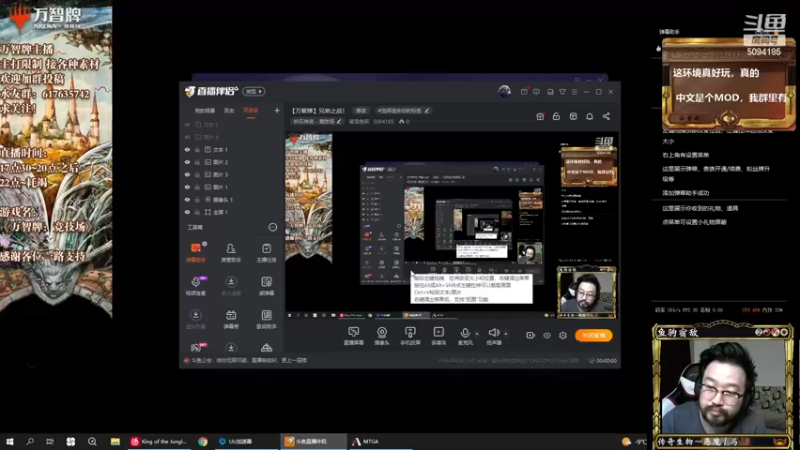This screenshot has height=450, width=800.
Task: Open the mode pill next to 直播伴侣 logo
Action: (x=254, y=91)
